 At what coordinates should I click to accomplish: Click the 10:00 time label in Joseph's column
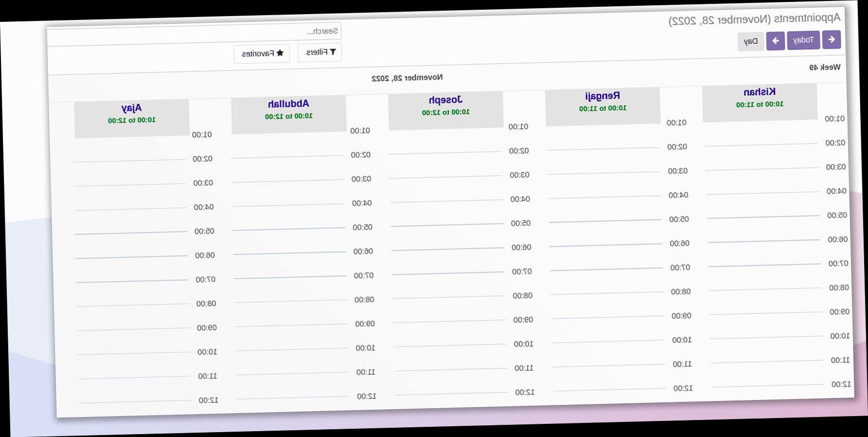(523, 344)
